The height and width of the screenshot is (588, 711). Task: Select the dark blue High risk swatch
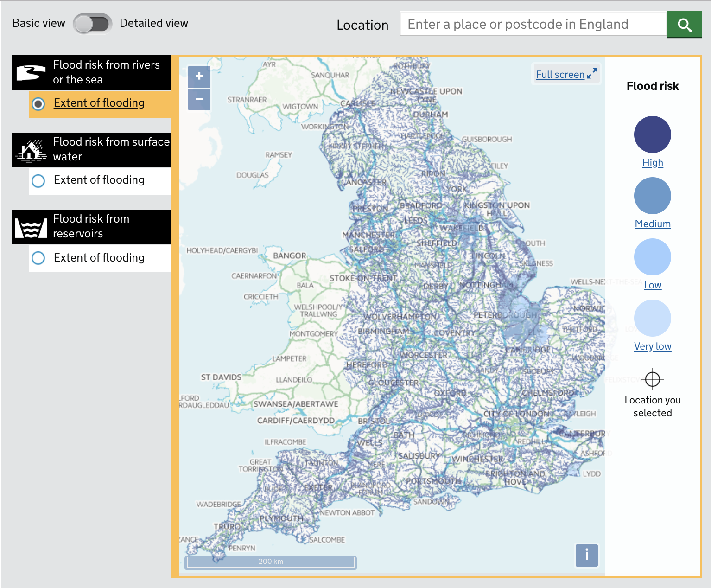[x=653, y=134]
